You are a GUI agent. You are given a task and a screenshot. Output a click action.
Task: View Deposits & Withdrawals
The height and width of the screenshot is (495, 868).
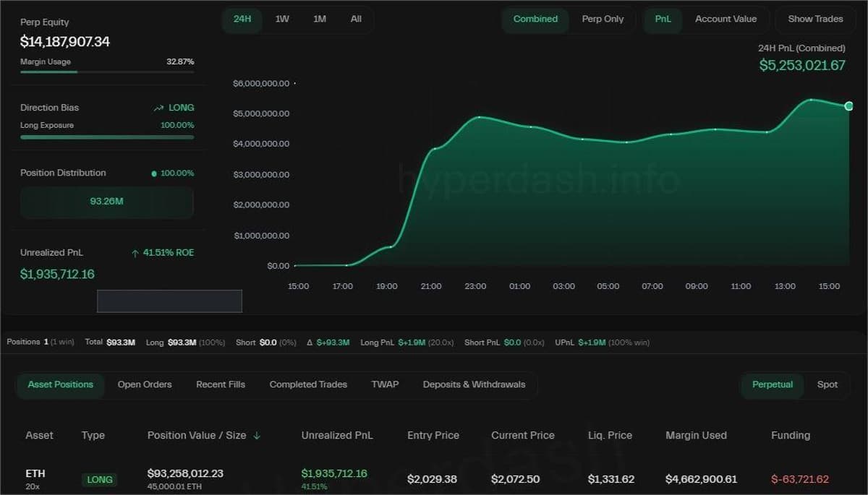[x=475, y=384]
